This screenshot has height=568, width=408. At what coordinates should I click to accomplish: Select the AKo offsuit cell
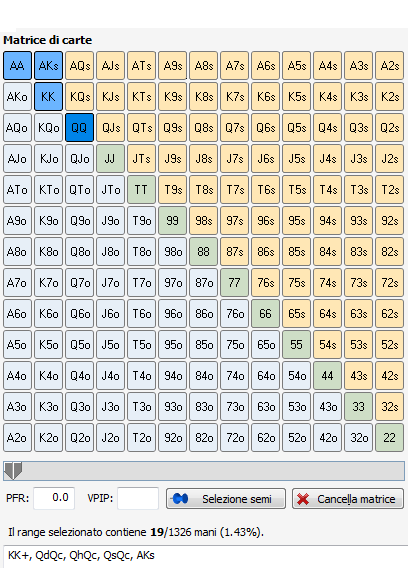(17, 96)
